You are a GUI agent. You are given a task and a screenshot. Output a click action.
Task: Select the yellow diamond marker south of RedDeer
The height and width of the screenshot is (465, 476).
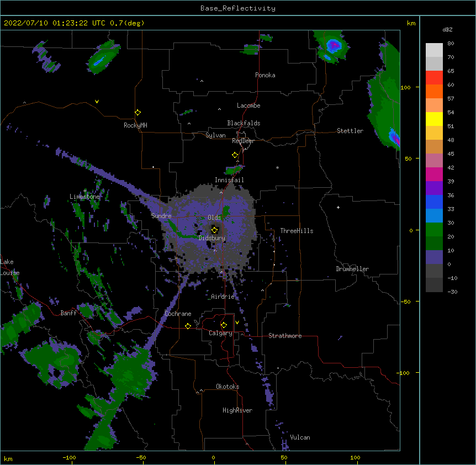(235, 155)
